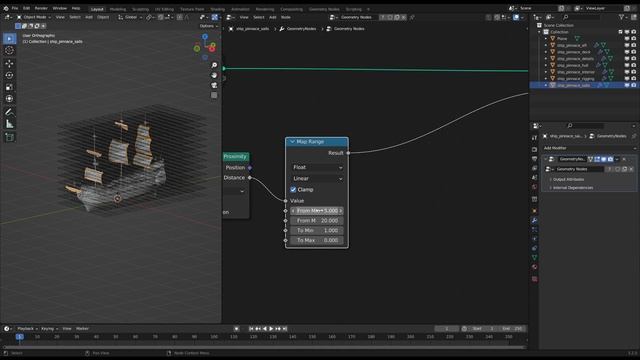This screenshot has width=640, height=360.
Task: Open the Texture properties checker tab
Action: tap(535, 279)
